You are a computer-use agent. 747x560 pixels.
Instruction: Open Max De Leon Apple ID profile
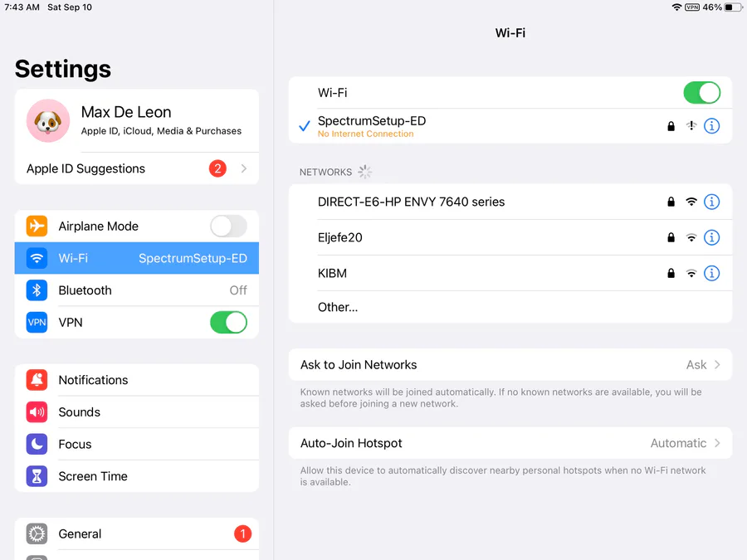(137, 121)
